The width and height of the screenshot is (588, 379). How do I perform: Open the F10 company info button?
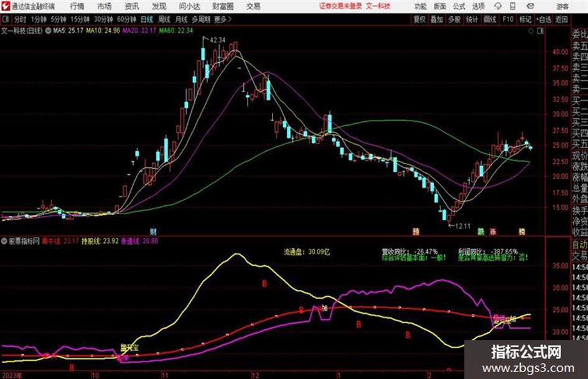(x=508, y=19)
